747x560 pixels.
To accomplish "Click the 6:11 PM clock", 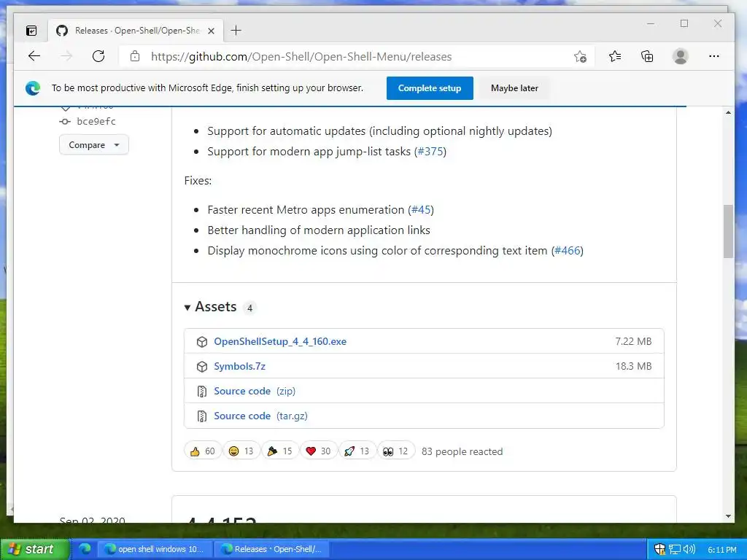I will coord(721,550).
